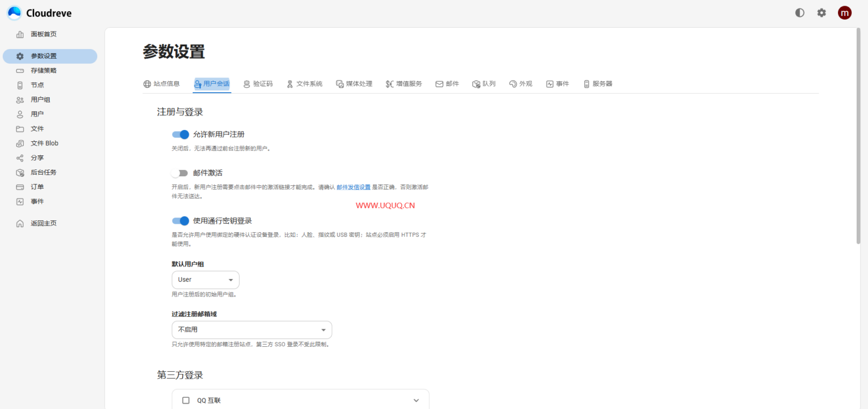Open 存储策略 in the sidebar
Viewport: 868px width, 409px height.
(x=50, y=71)
